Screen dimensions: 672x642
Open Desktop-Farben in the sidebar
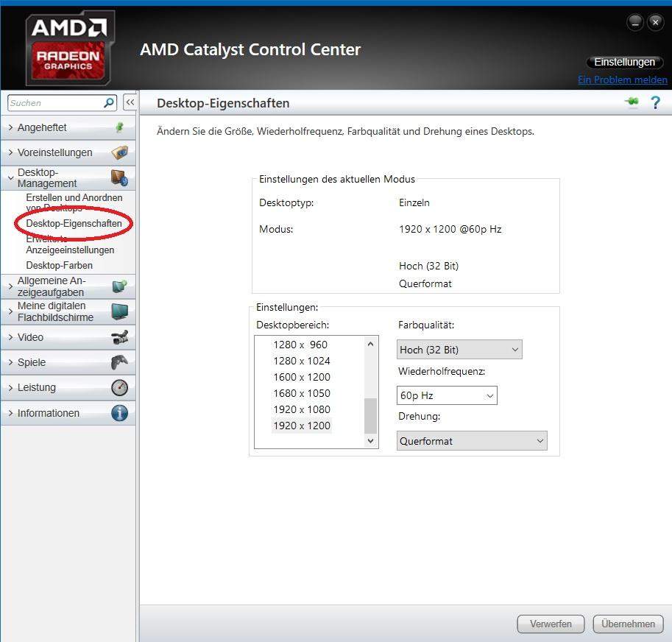click(x=59, y=265)
